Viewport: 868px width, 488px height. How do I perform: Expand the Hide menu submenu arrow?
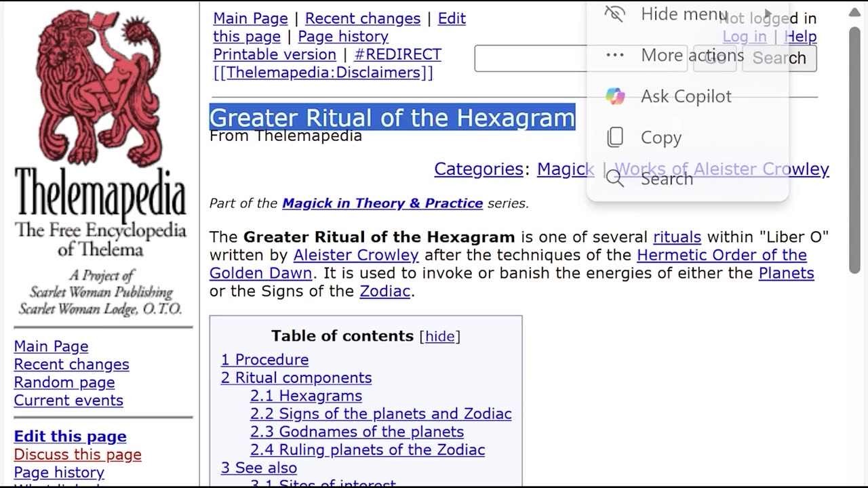click(x=768, y=14)
